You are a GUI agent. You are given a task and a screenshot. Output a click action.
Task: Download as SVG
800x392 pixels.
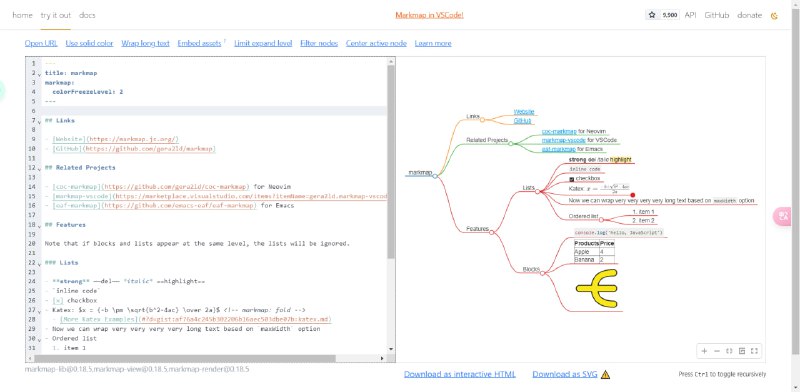[564, 374]
